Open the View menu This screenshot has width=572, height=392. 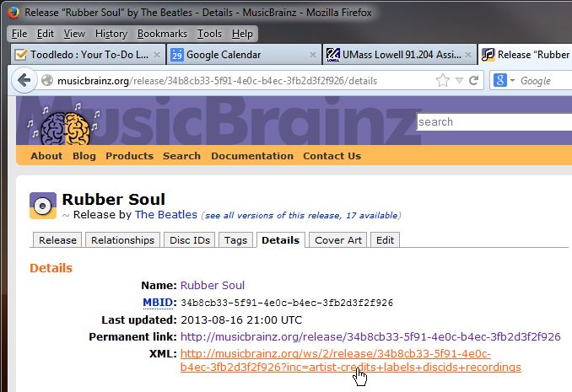pyautogui.click(x=74, y=34)
